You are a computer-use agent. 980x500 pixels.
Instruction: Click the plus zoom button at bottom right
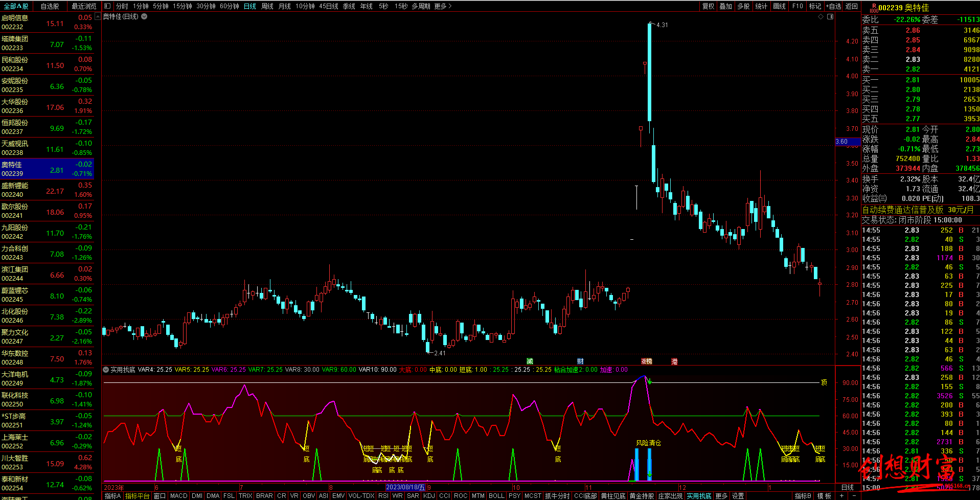pos(841,496)
